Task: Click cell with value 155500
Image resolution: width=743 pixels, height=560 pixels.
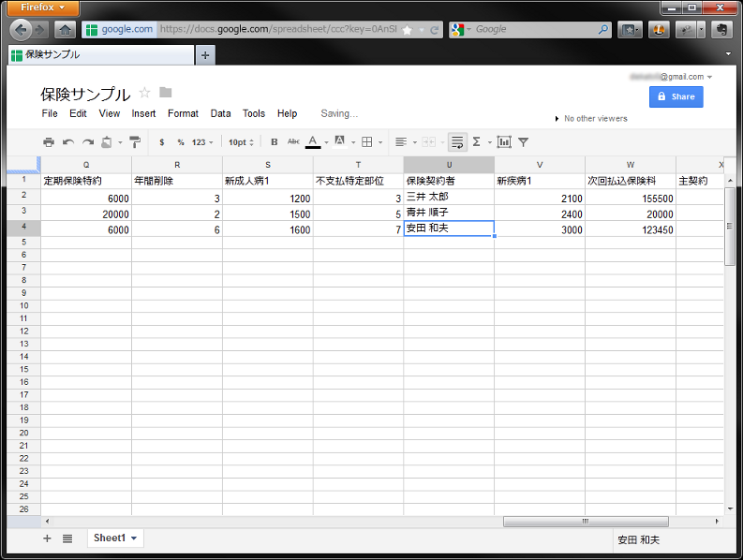Action: point(631,197)
